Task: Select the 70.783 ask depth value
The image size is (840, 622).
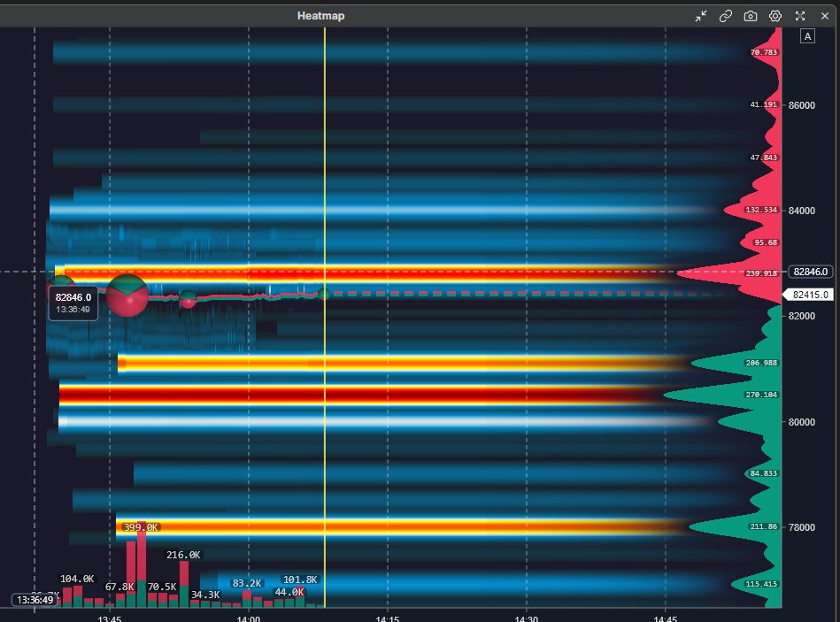Action: pyautogui.click(x=763, y=52)
